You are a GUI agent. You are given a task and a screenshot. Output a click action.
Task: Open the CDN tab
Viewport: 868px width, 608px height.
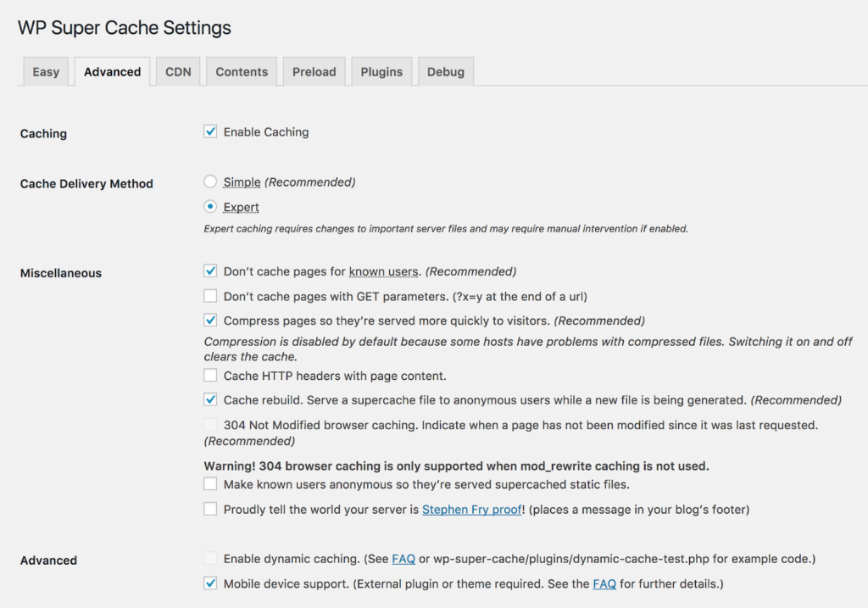pyautogui.click(x=178, y=71)
